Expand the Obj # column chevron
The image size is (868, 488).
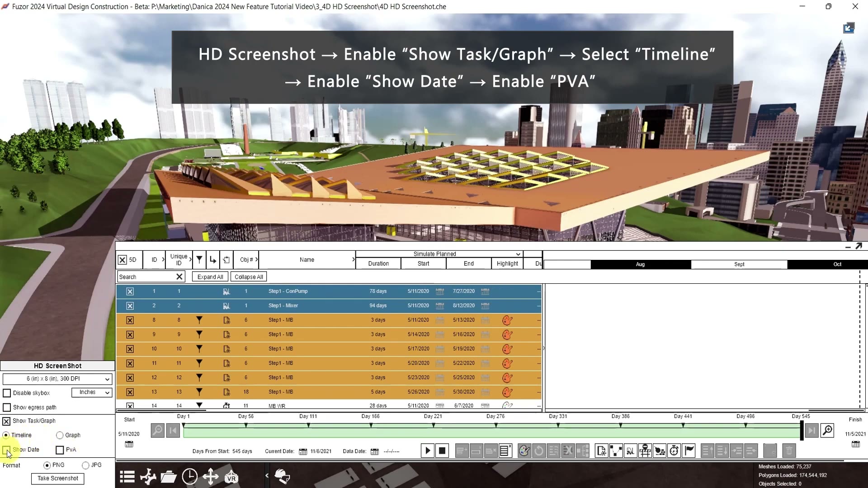point(256,259)
